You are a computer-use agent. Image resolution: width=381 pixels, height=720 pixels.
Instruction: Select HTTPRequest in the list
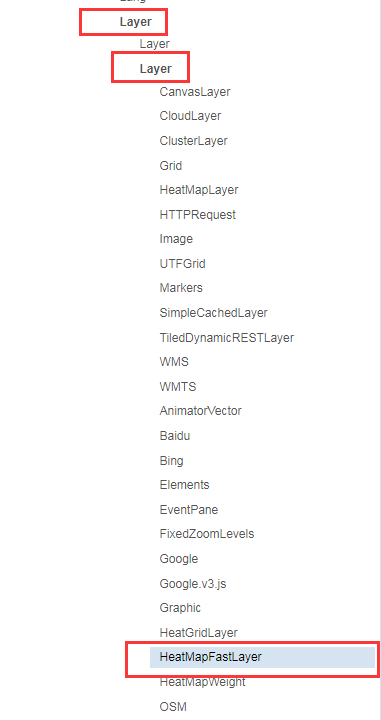[x=197, y=214]
